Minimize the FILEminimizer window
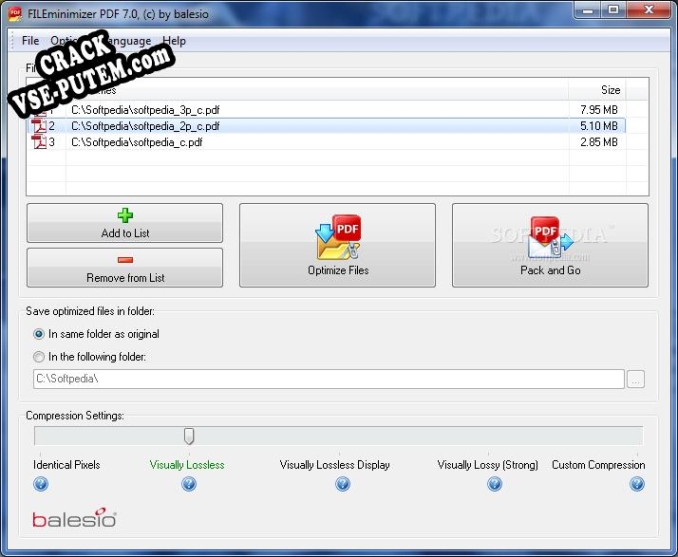Screen dimensions: 678x557 tap(587, 10)
